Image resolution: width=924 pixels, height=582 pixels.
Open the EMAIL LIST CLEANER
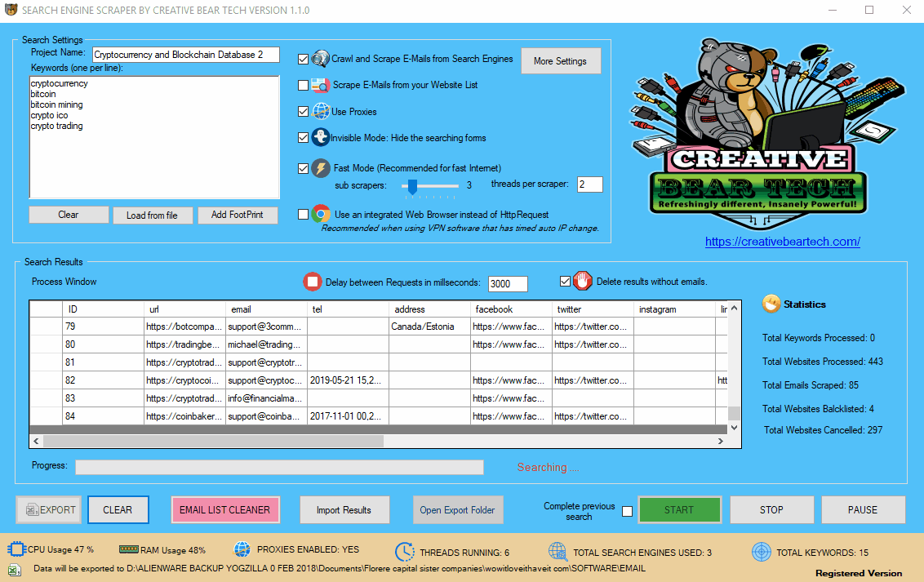coord(225,509)
